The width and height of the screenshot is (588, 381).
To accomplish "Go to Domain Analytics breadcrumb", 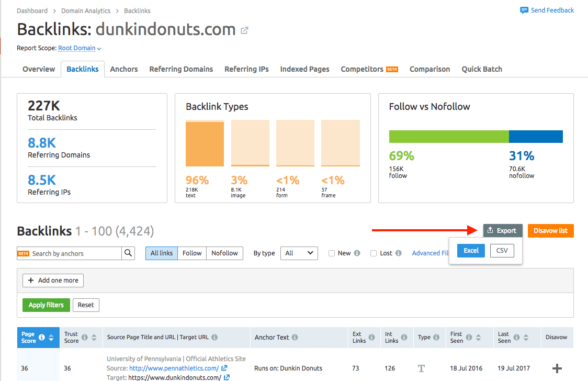I will (86, 11).
